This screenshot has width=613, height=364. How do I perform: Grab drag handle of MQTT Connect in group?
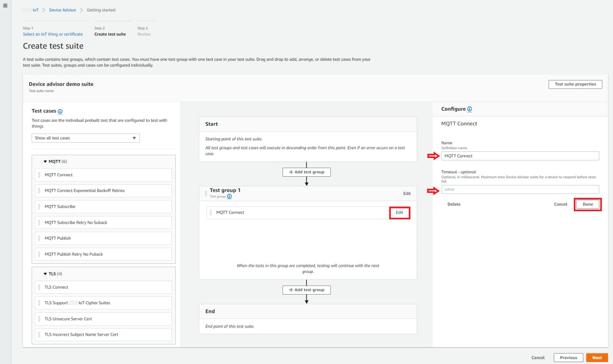(x=211, y=213)
